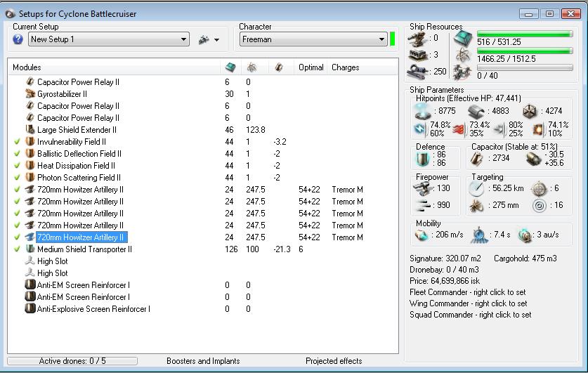Toggle the highlighted 720mm Howitzer Artillery checkmark
The width and height of the screenshot is (588, 373).
coord(17,237)
